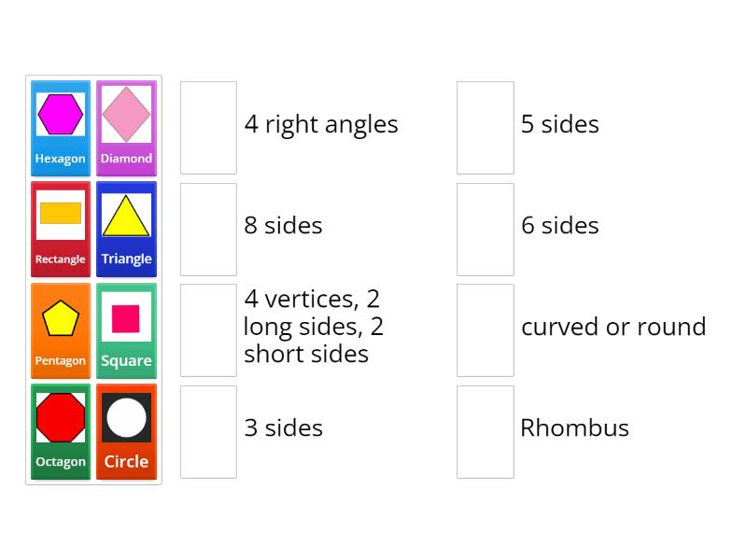
Task: Click the empty slot beside 'curved or round'
Action: 485,329
